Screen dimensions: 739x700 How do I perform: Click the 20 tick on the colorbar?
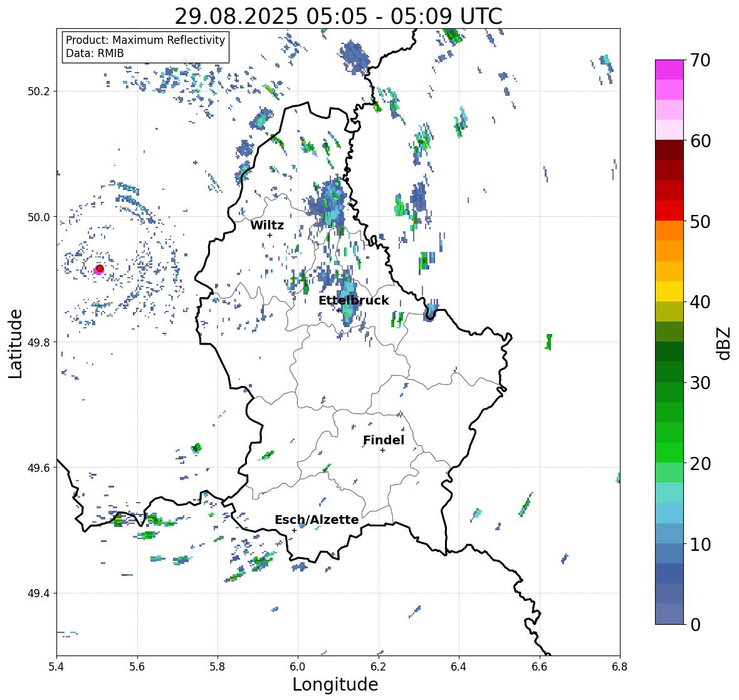click(x=700, y=463)
